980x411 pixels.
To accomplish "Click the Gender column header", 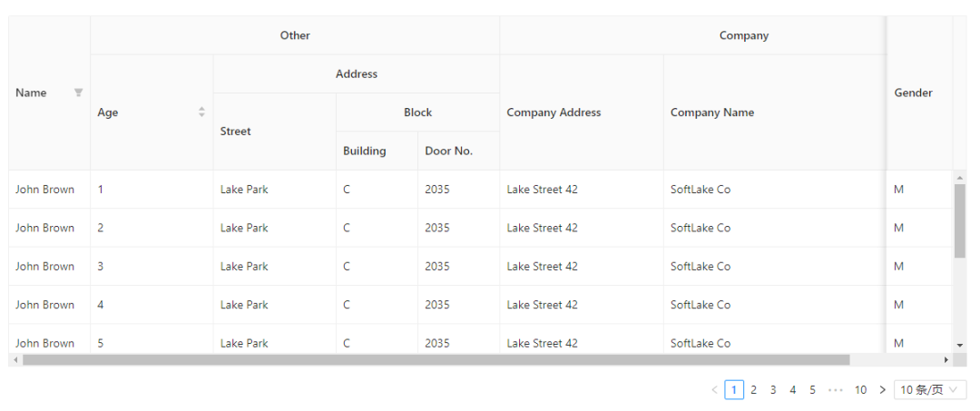I will pos(913,93).
